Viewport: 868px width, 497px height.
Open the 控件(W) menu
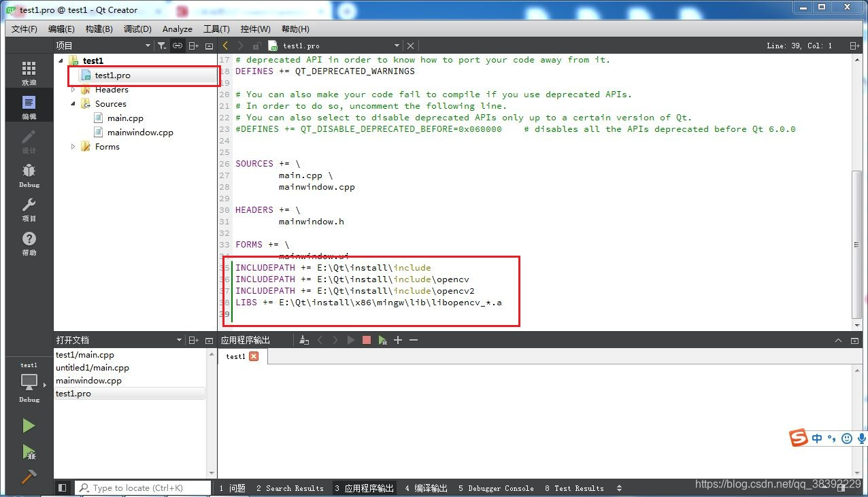coord(256,29)
